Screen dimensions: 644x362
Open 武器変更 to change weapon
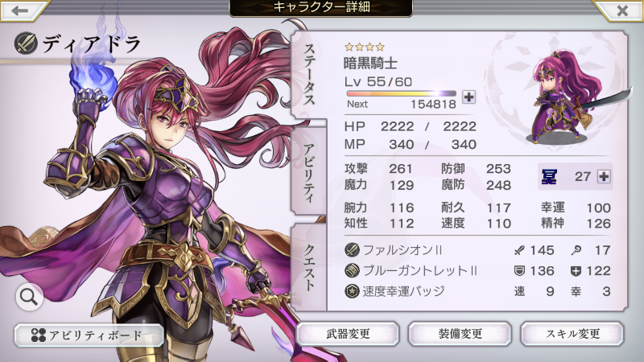pyautogui.click(x=348, y=334)
